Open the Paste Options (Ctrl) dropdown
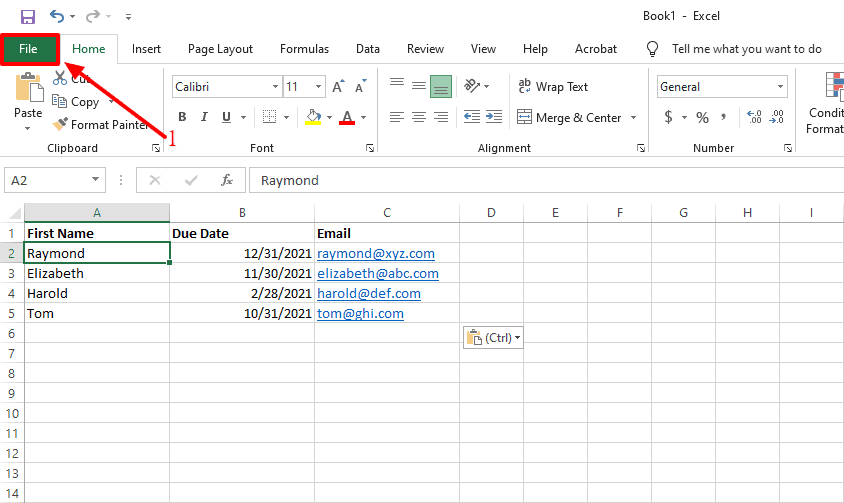 pyautogui.click(x=493, y=338)
